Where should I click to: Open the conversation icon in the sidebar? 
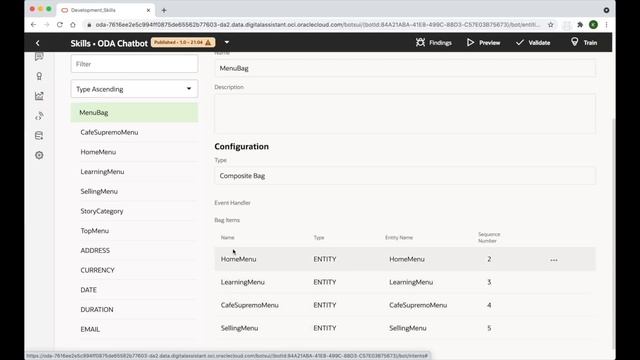click(x=39, y=56)
